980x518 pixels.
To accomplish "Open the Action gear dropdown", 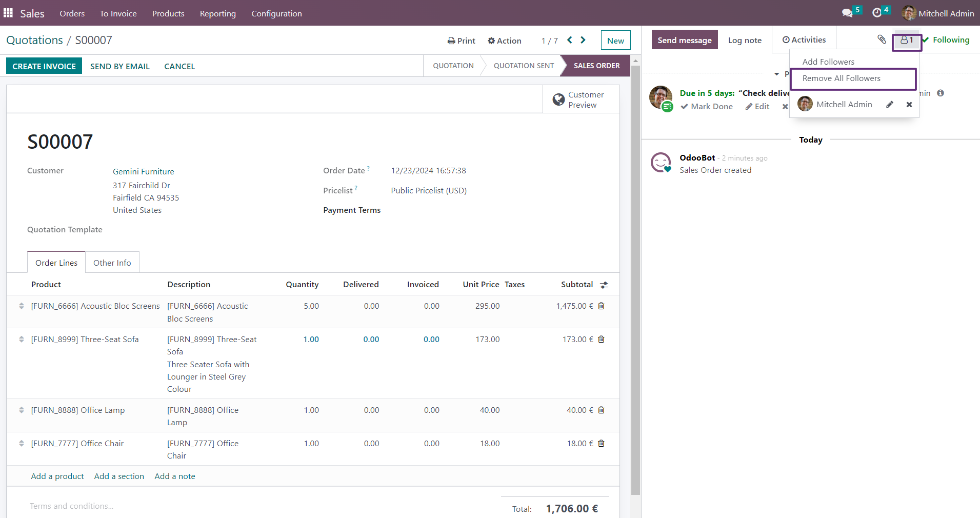I will (x=504, y=41).
